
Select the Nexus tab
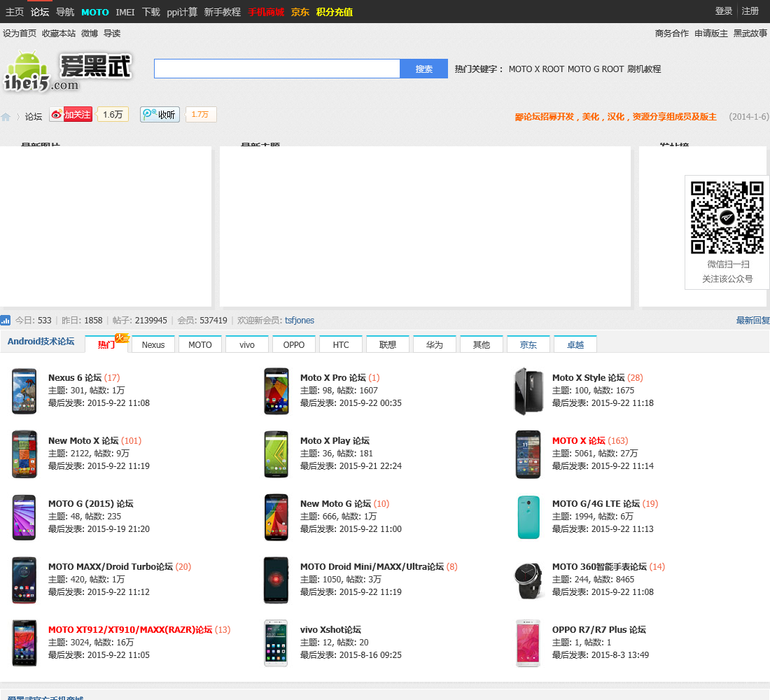153,344
